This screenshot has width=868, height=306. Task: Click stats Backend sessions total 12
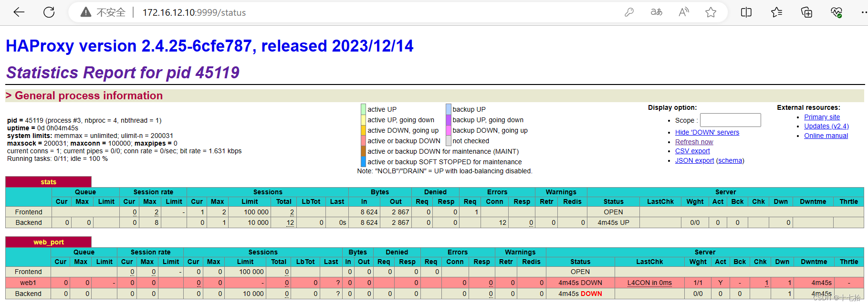pyautogui.click(x=290, y=222)
